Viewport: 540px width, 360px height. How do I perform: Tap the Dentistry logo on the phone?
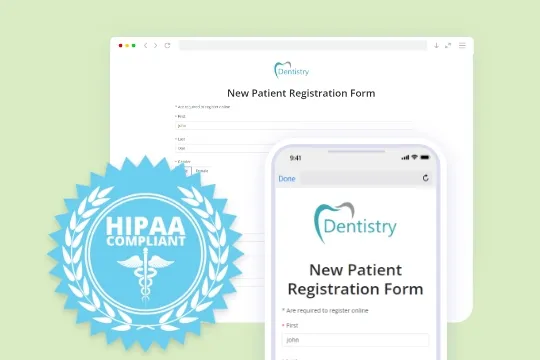(355, 223)
